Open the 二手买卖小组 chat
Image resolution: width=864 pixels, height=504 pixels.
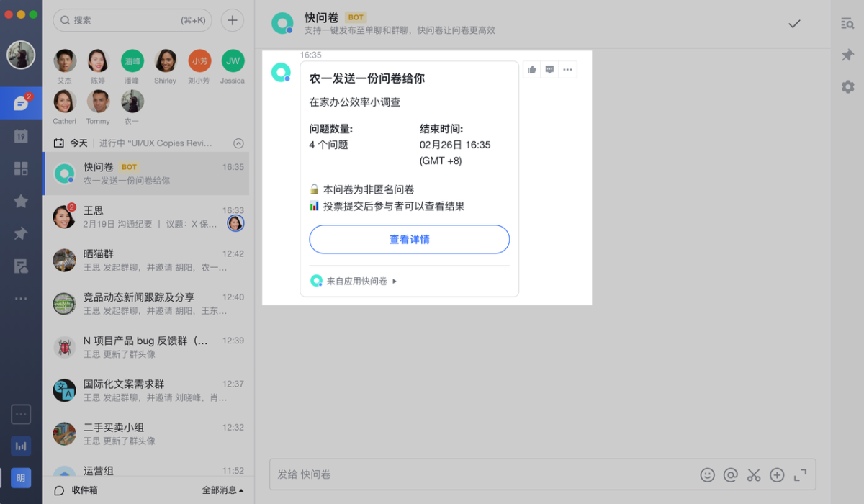pos(146,433)
